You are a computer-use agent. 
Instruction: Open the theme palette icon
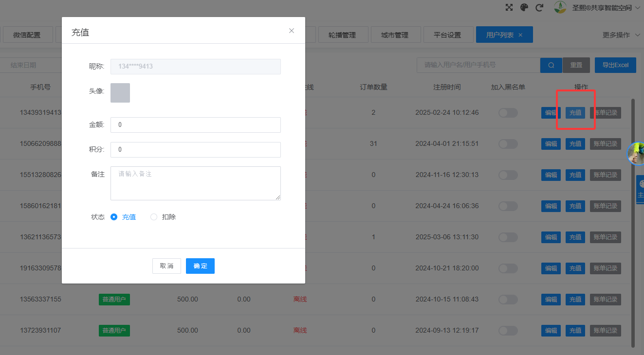tap(524, 7)
